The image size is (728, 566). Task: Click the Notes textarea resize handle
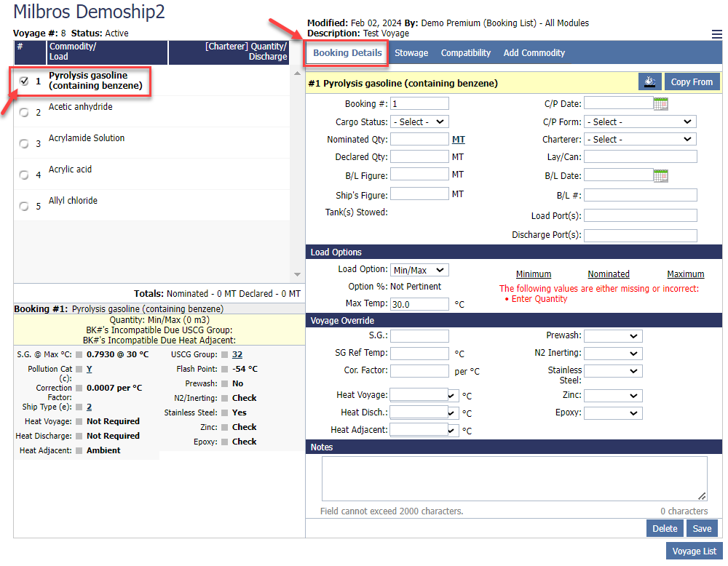pyautogui.click(x=702, y=496)
